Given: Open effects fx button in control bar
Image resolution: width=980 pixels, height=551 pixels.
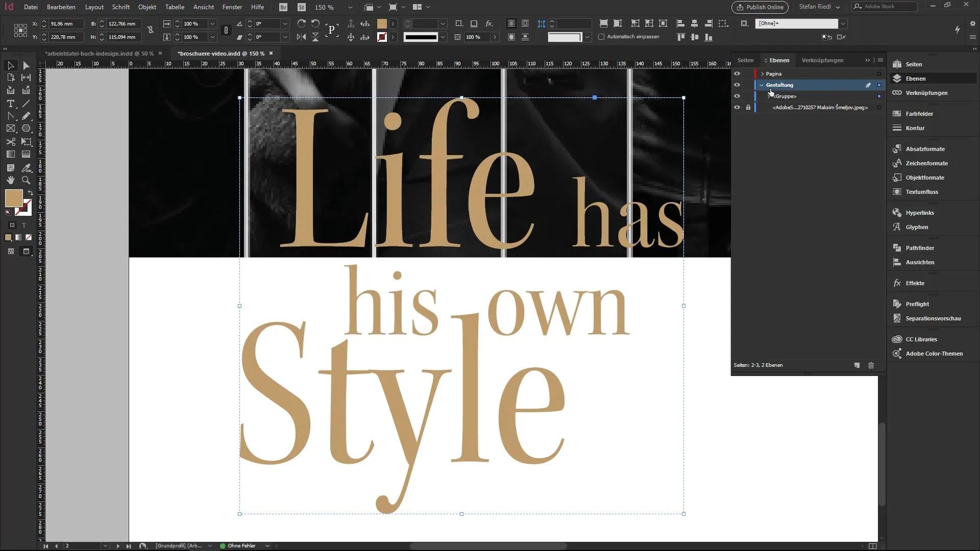Looking at the screenshot, I should point(489,23).
